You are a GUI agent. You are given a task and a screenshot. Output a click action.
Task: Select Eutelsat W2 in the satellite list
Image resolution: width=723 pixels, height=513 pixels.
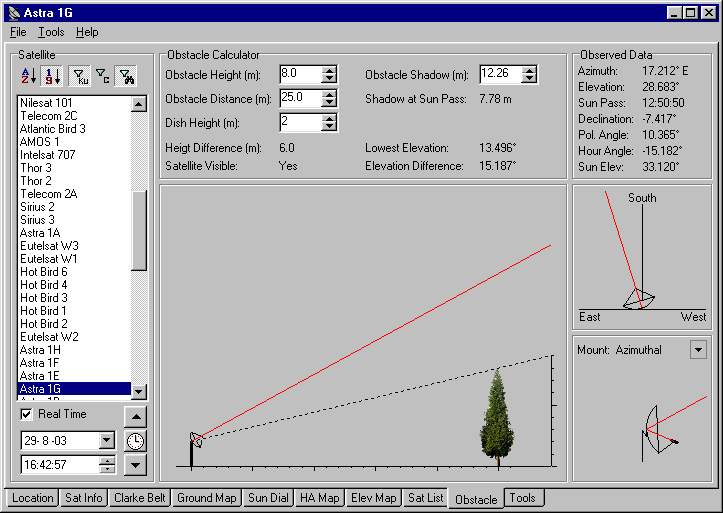point(74,337)
